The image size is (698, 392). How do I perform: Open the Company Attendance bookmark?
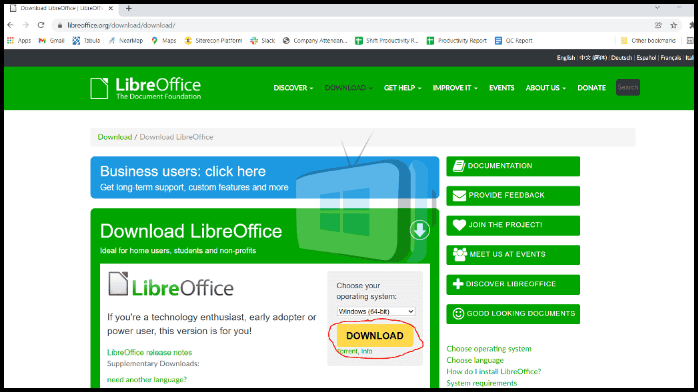[x=315, y=40]
